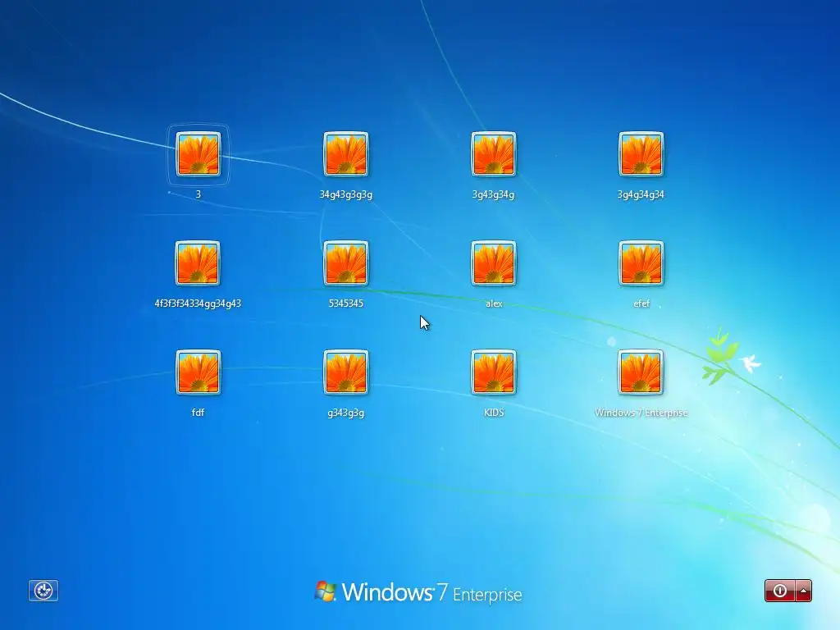The height and width of the screenshot is (630, 840).
Task: Choose the efef user tile picture
Action: [641, 263]
